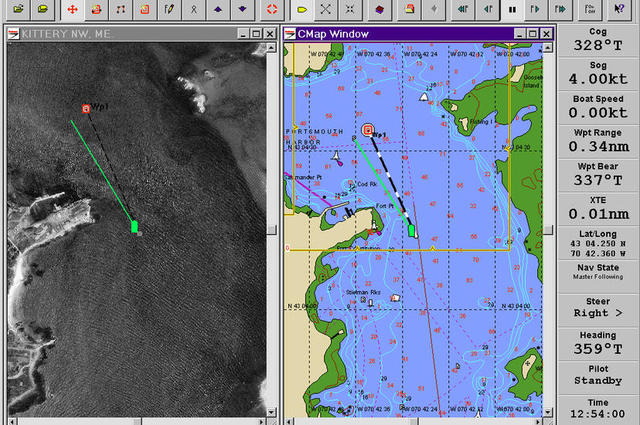Click CMap Window horizontal scrollbar left arrow

289,421
